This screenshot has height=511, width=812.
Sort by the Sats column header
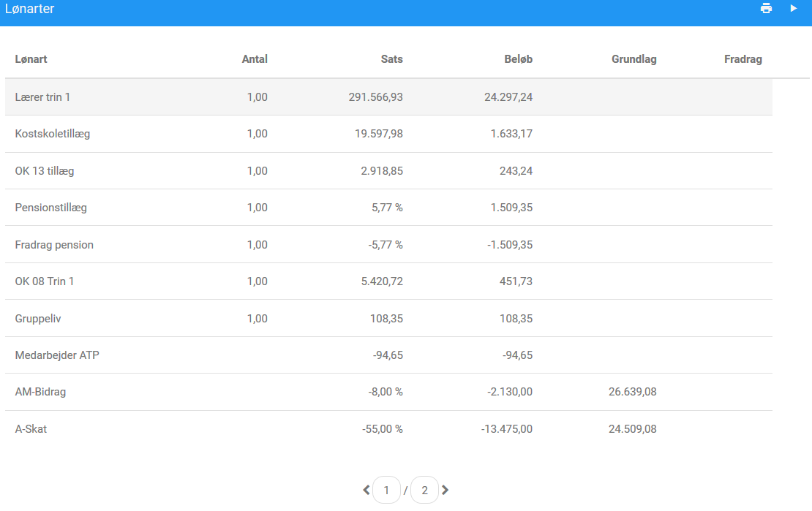point(392,59)
